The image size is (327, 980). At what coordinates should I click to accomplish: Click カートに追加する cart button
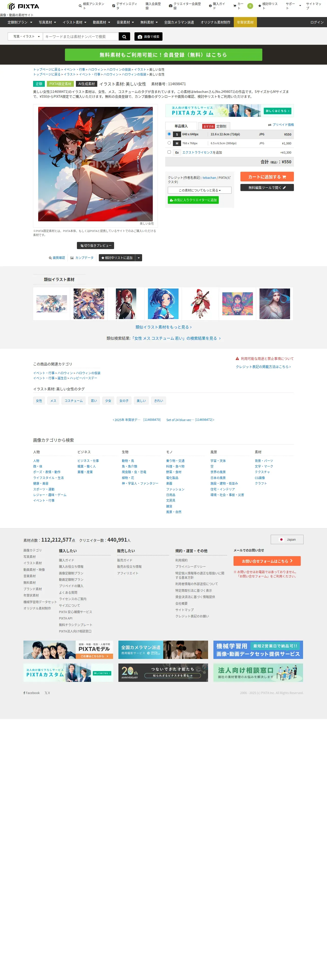(267, 177)
